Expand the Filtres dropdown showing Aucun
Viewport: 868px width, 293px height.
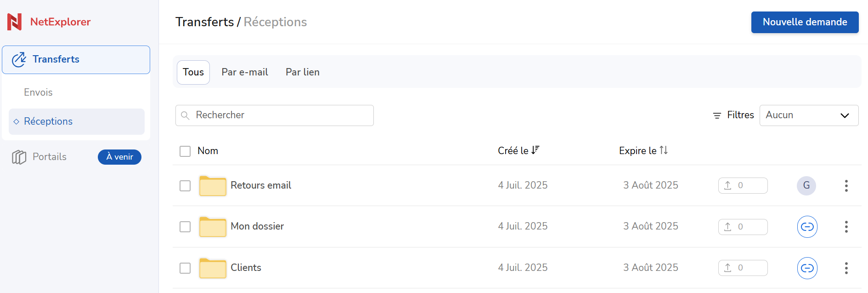(x=809, y=115)
